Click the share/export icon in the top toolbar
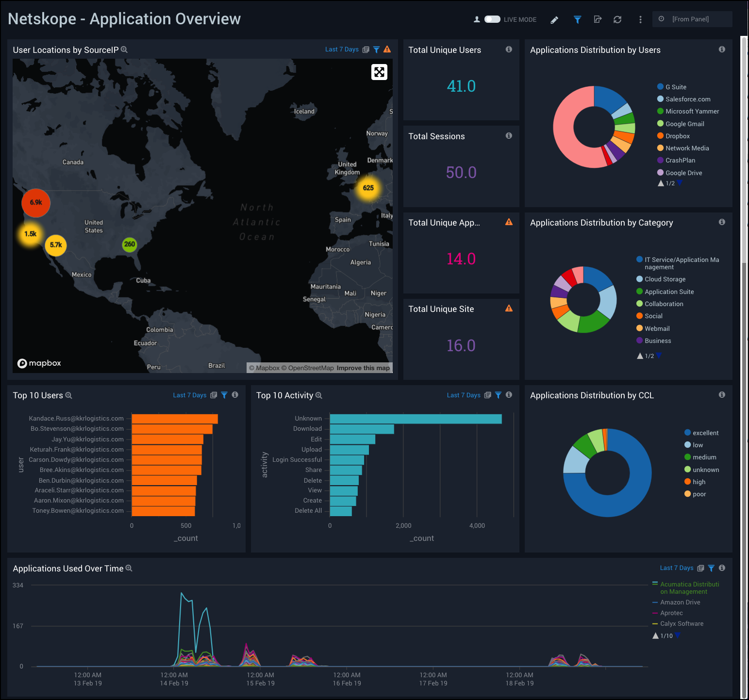The width and height of the screenshot is (749, 700). point(598,19)
